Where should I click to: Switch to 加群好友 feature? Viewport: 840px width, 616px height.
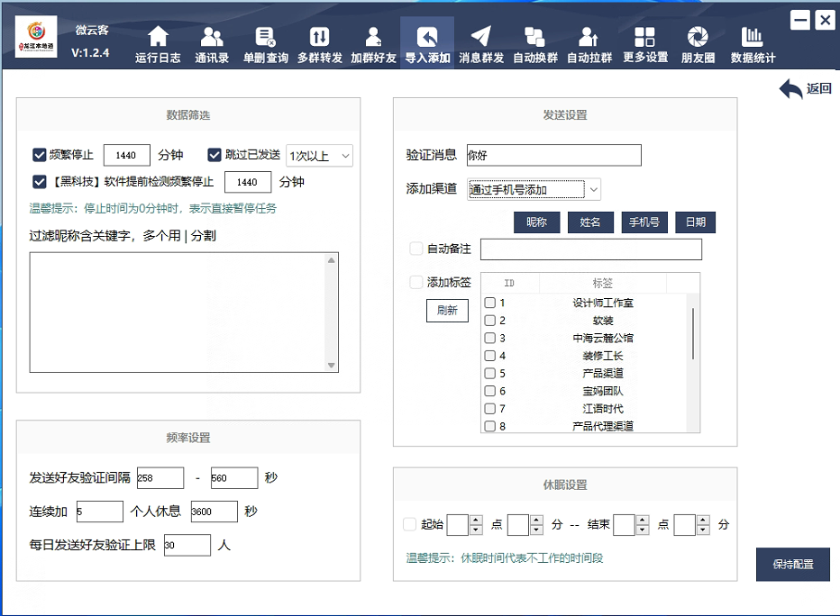[x=373, y=41]
